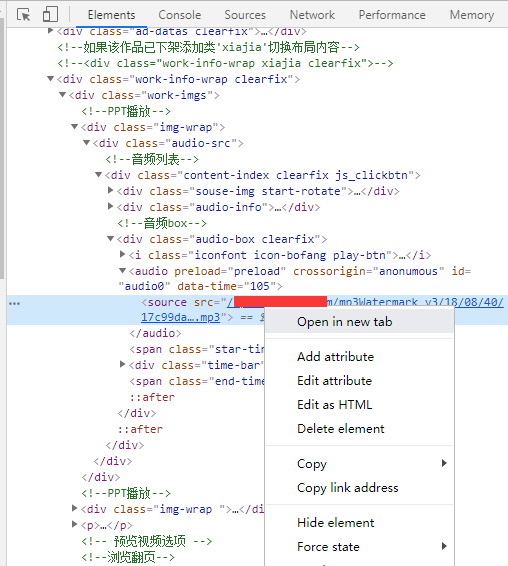Open the Sources tab
The width and height of the screenshot is (508, 566).
[x=245, y=15]
